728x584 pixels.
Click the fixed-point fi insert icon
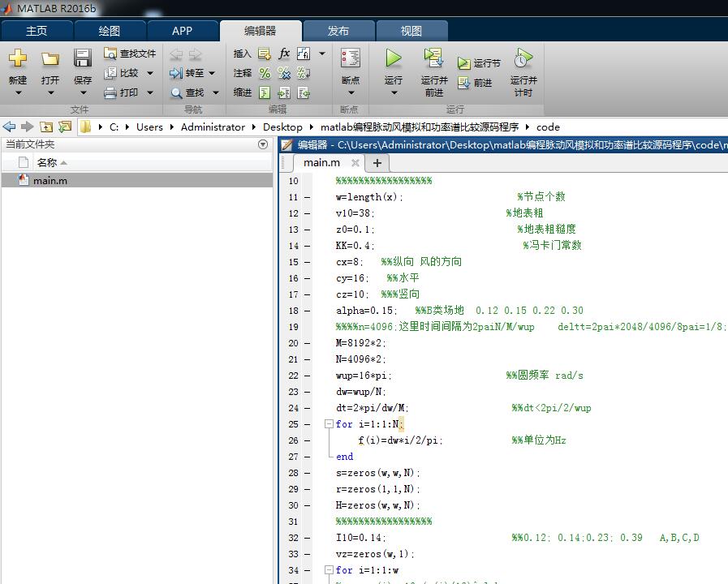click(304, 54)
